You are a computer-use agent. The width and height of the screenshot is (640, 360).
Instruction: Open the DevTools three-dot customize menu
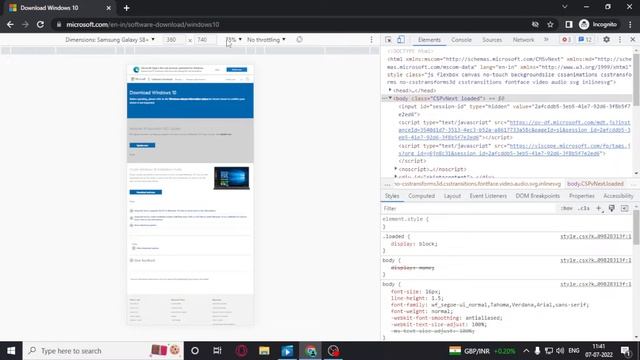(620, 40)
